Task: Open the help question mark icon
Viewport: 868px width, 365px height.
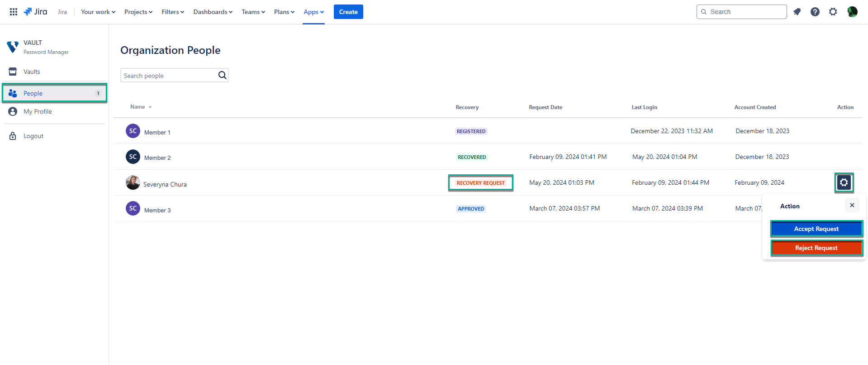Action: [x=815, y=12]
